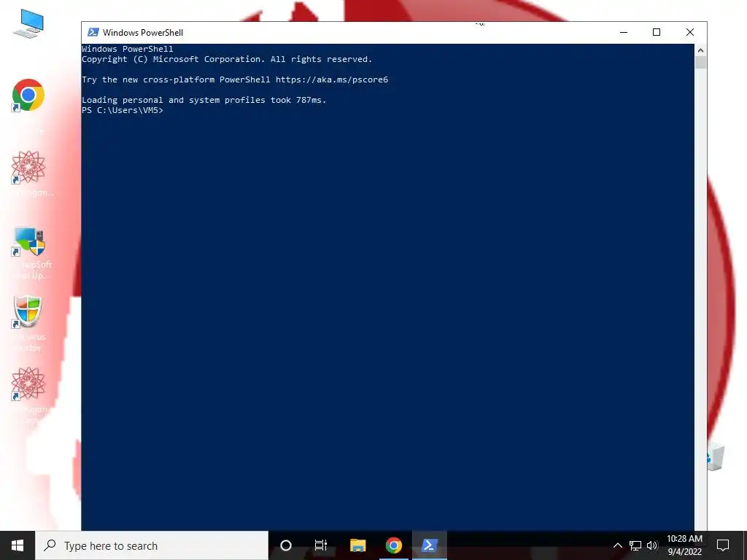Minimize the PowerShell window
The image size is (747, 560).
[x=624, y=32]
